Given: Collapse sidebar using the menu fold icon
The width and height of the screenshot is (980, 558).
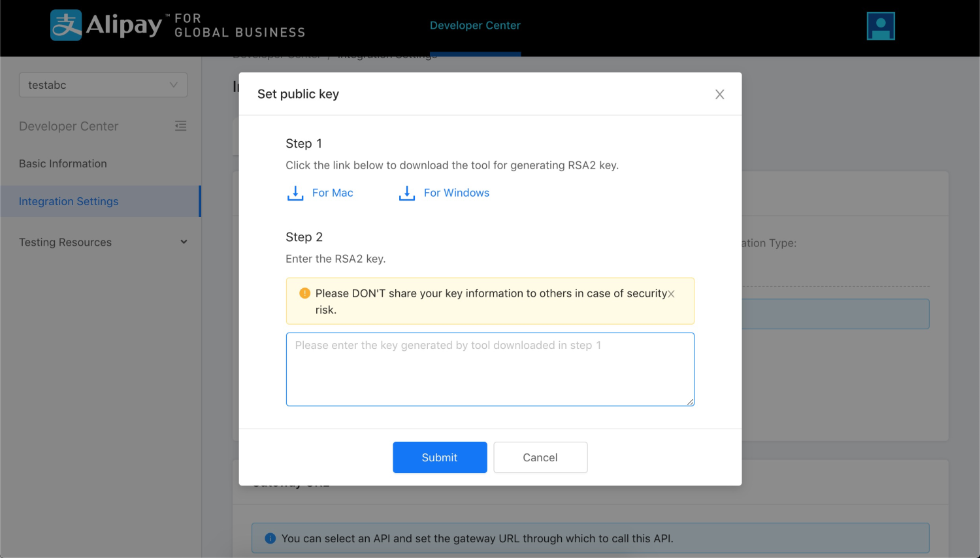Looking at the screenshot, I should tap(181, 125).
